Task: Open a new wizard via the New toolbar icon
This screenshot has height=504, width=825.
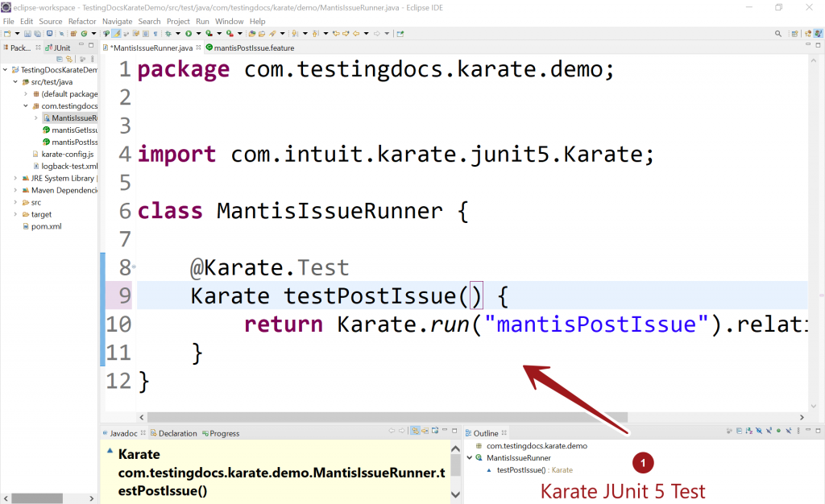Action: [6, 34]
